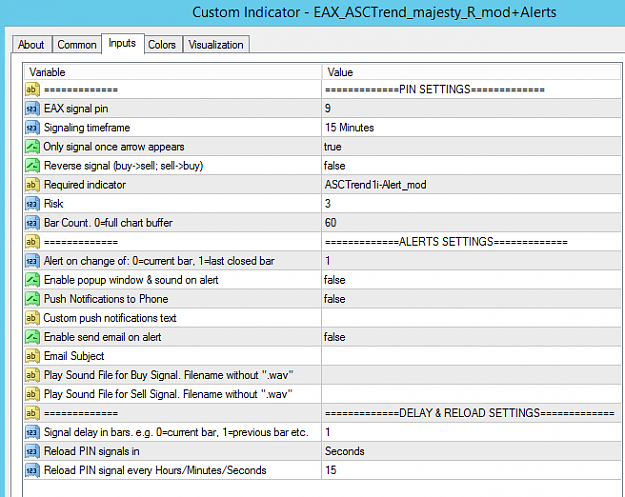Click the integer icon beside Signal delay in bars
The height and width of the screenshot is (497, 625).
pos(32,432)
